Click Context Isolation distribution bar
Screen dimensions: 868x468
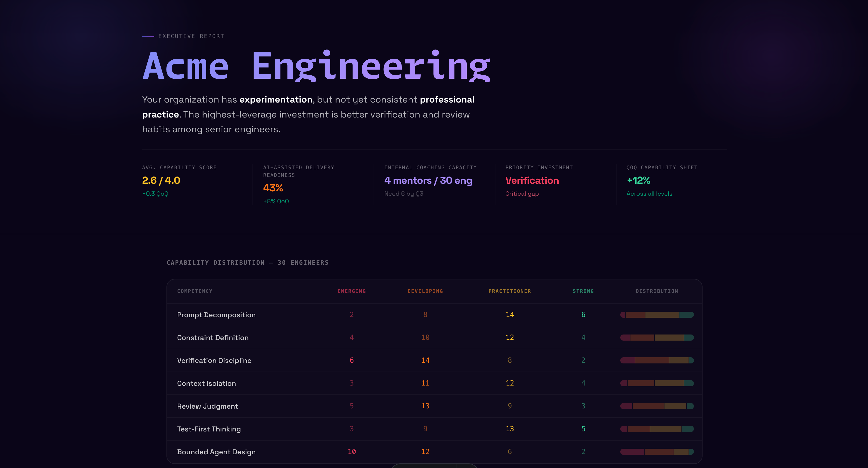click(x=657, y=383)
